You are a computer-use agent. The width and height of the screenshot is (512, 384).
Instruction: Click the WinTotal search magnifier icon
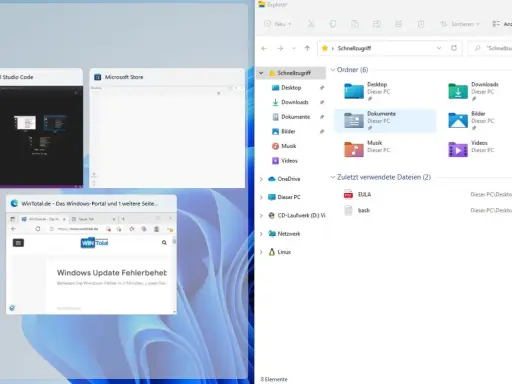[x=164, y=243]
